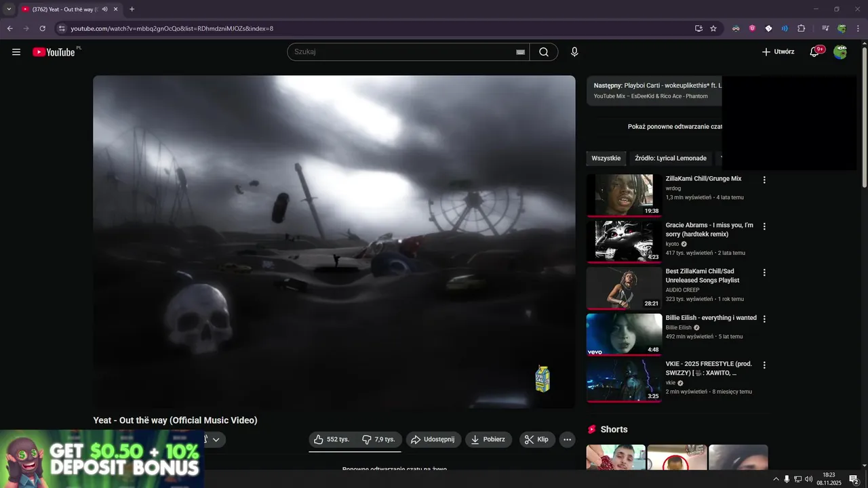
Task: Open options for ZillaKami Chill/Grunge Mix
Action: point(764,180)
